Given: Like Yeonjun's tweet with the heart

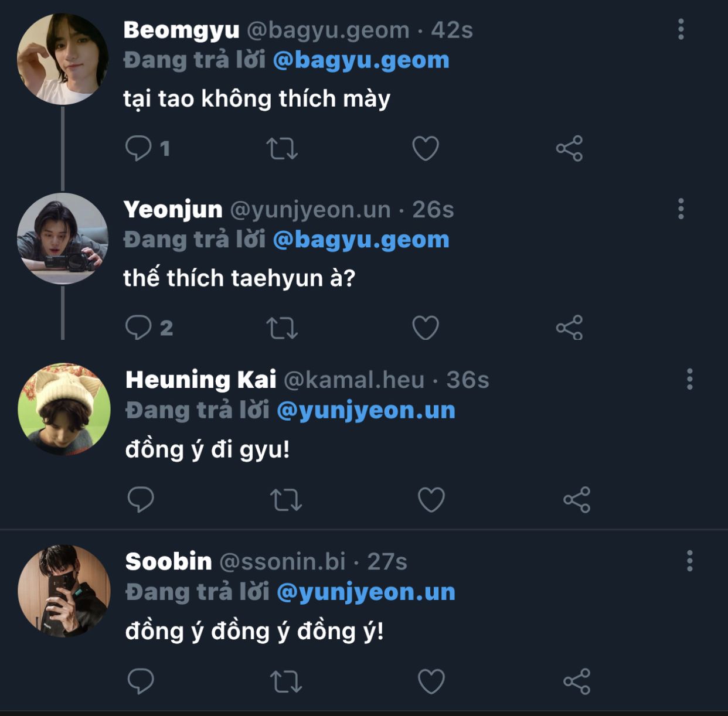Looking at the screenshot, I should pyautogui.click(x=426, y=328).
